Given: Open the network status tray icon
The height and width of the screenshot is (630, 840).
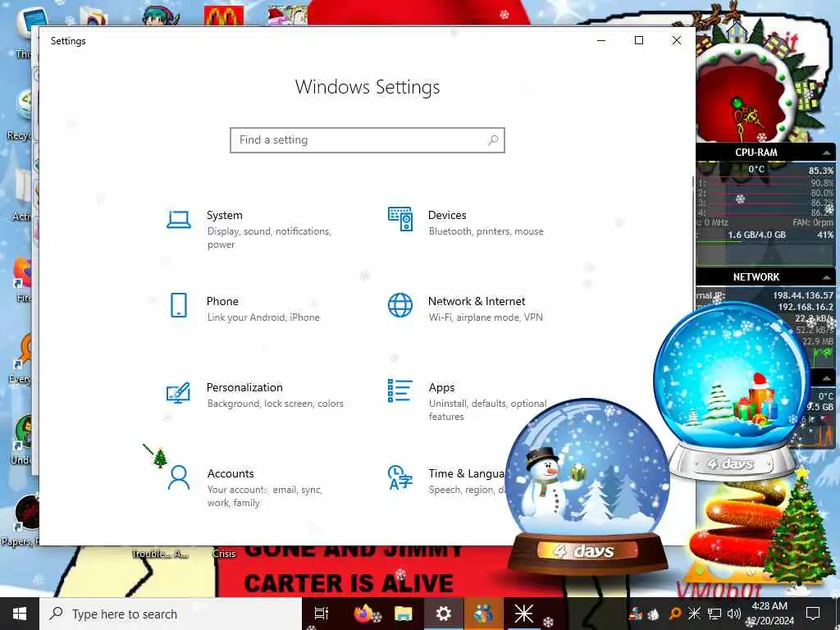Looking at the screenshot, I should (714, 614).
